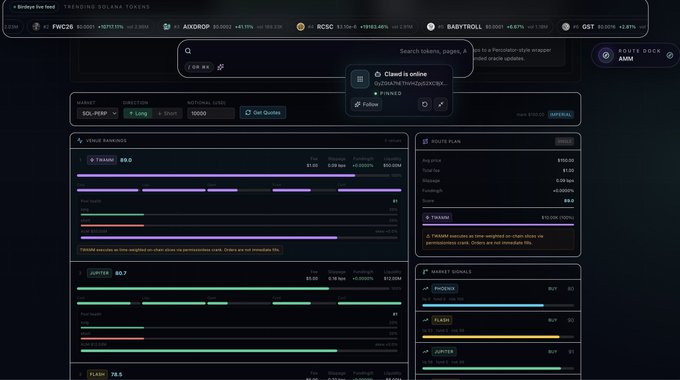Click the RCSC ticker entry name

point(325,26)
